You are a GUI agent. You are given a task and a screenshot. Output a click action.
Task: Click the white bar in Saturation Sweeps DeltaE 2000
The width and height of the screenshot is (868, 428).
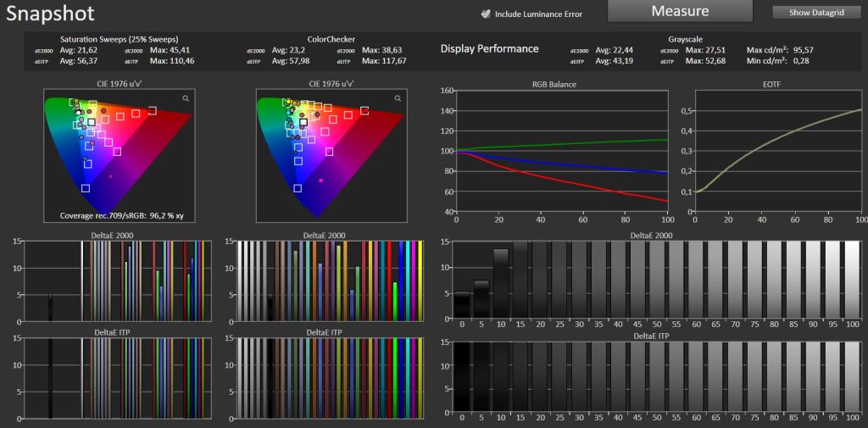pos(82,281)
